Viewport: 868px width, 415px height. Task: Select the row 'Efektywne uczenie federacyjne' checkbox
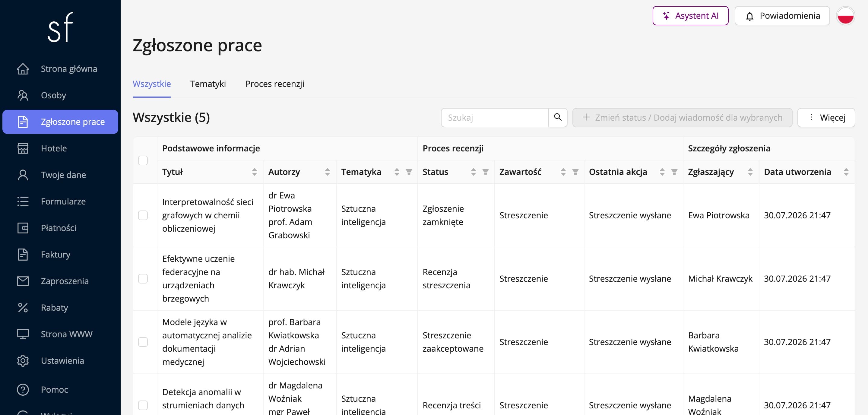click(143, 279)
